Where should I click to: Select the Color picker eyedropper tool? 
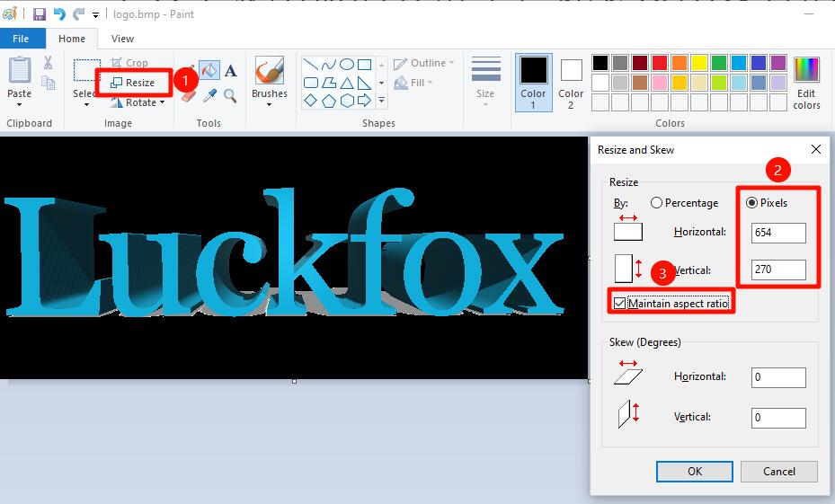coord(209,96)
